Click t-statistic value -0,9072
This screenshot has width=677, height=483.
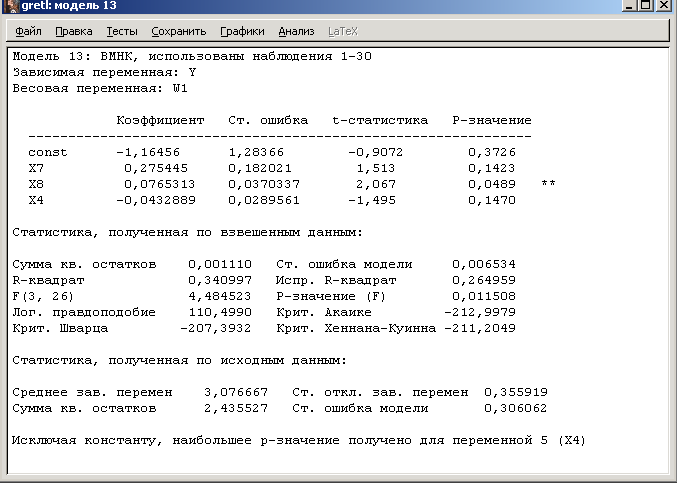[x=376, y=152]
